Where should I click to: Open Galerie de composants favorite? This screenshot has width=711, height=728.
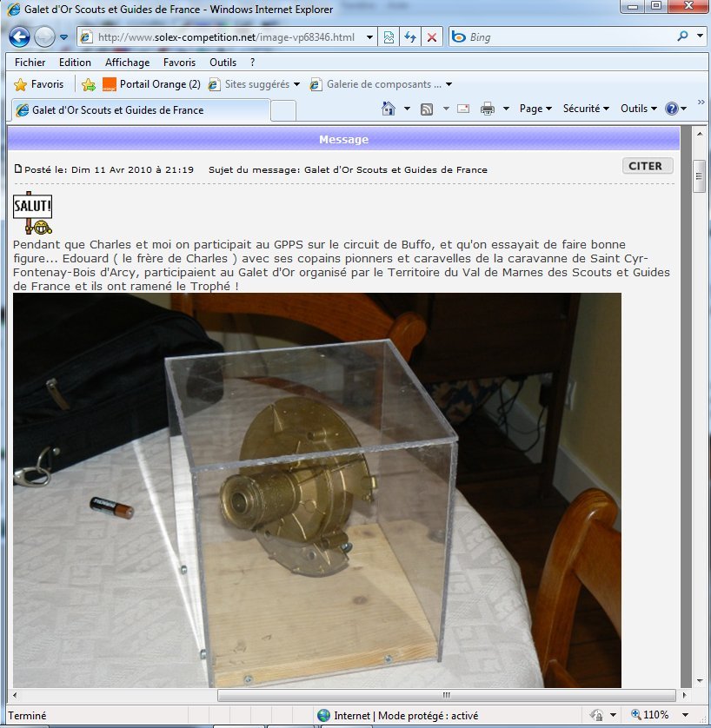point(375,84)
